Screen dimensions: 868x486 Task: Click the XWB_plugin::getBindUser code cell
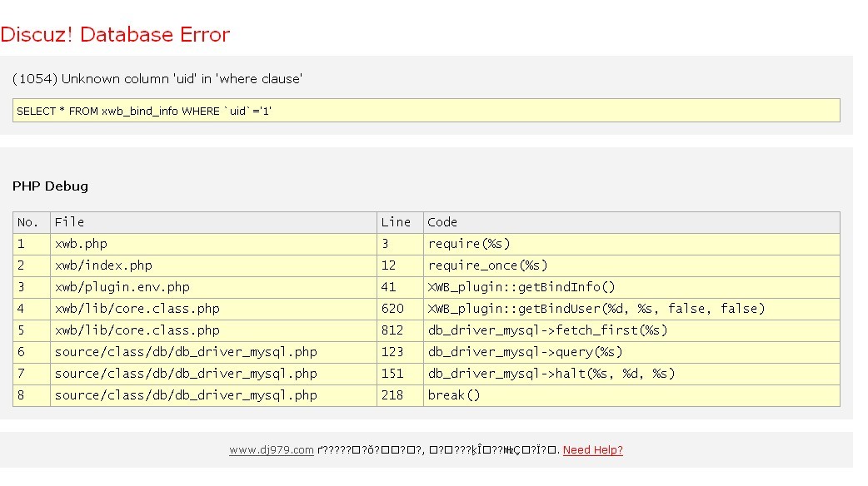click(631, 309)
